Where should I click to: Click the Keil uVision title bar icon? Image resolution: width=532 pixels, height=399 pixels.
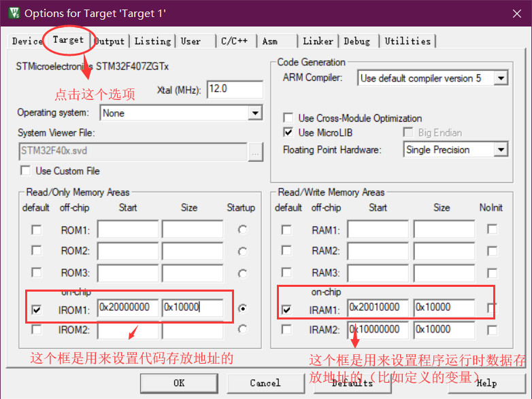pyautogui.click(x=14, y=13)
